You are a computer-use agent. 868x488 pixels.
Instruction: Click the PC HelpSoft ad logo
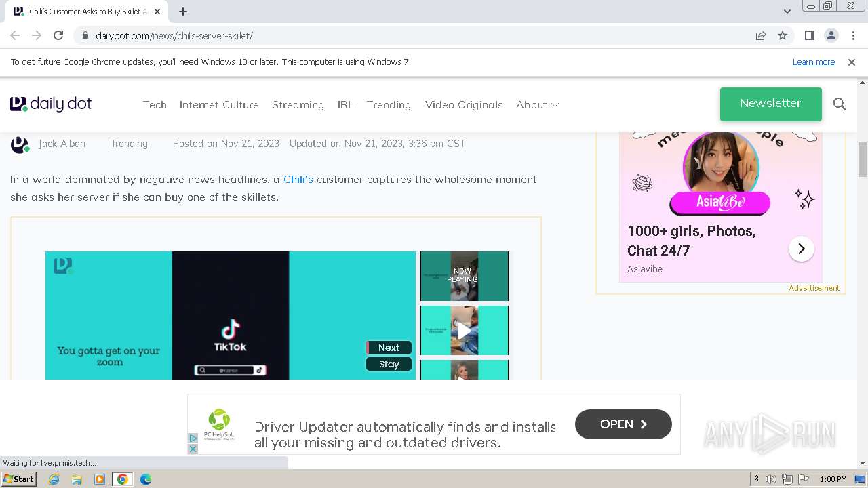219,424
